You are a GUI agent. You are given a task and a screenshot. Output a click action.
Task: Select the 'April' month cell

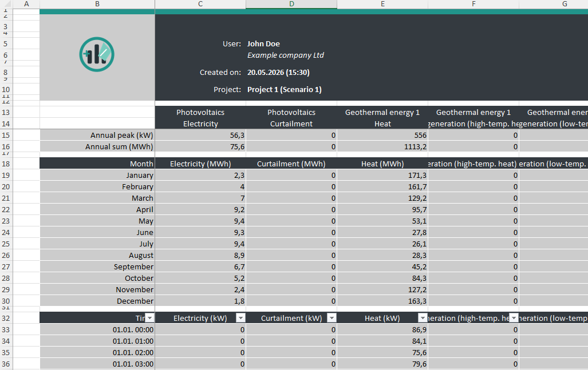click(97, 209)
